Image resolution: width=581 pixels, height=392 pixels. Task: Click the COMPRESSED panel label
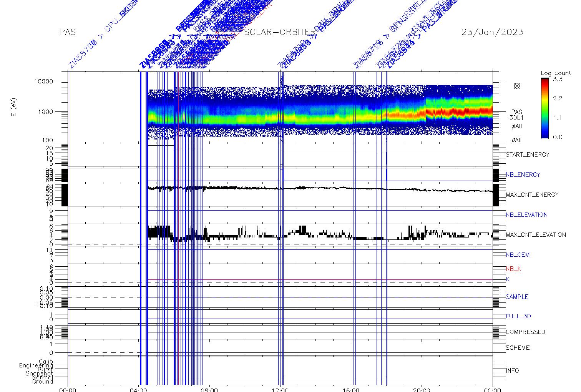[525, 332]
